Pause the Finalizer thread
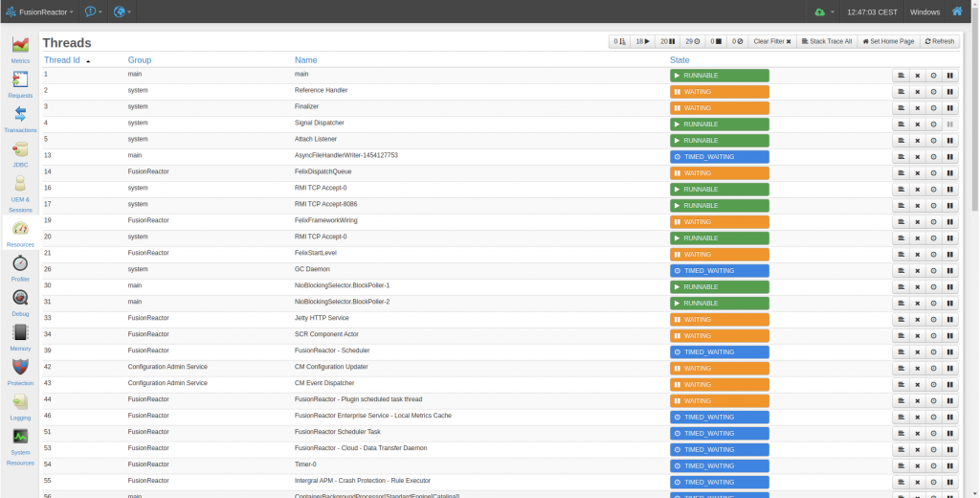980x498 pixels. (x=950, y=108)
